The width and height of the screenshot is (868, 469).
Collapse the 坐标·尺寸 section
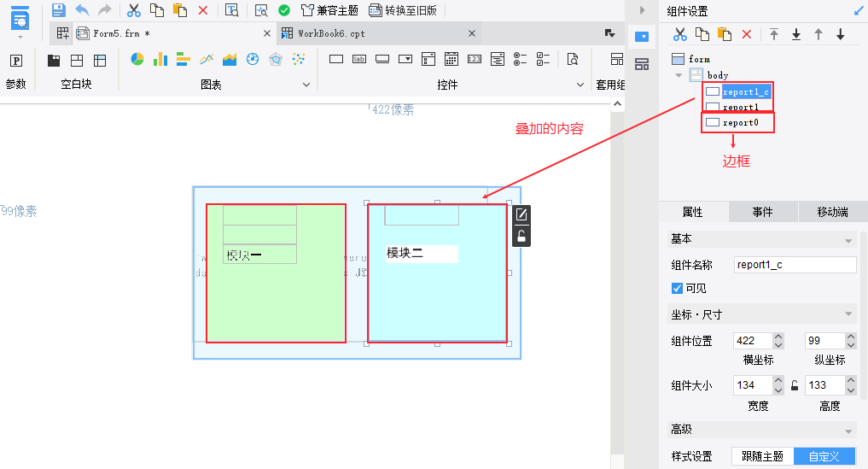pyautogui.click(x=848, y=314)
